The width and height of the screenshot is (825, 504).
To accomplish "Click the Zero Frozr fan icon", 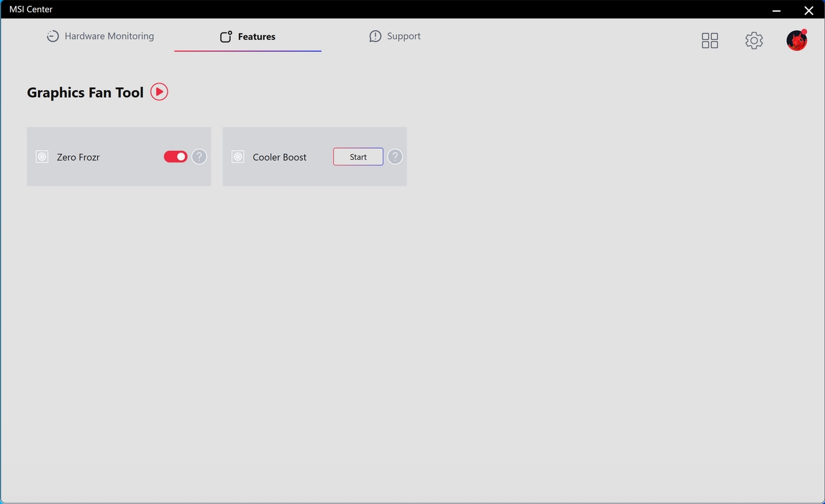I will coord(42,157).
